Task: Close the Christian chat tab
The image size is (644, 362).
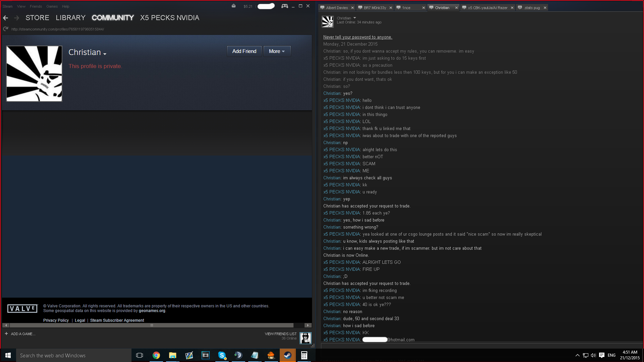Action: pyautogui.click(x=456, y=8)
